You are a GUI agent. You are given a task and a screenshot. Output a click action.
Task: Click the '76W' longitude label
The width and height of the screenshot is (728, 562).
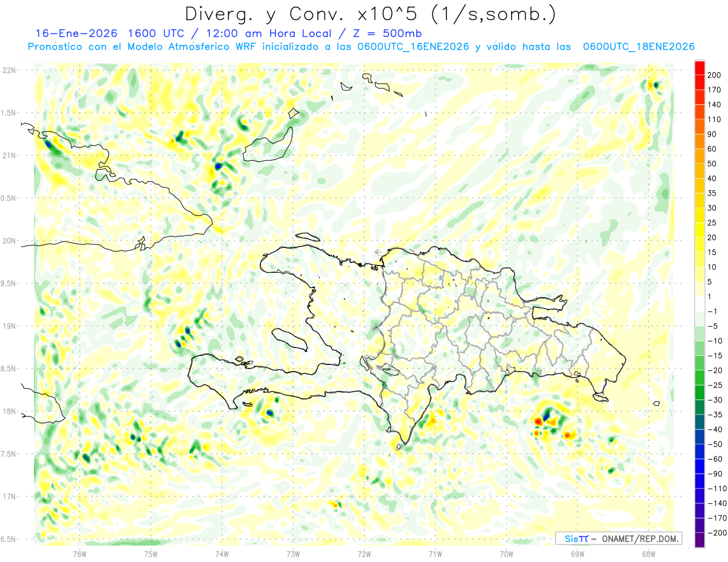pos(79,554)
